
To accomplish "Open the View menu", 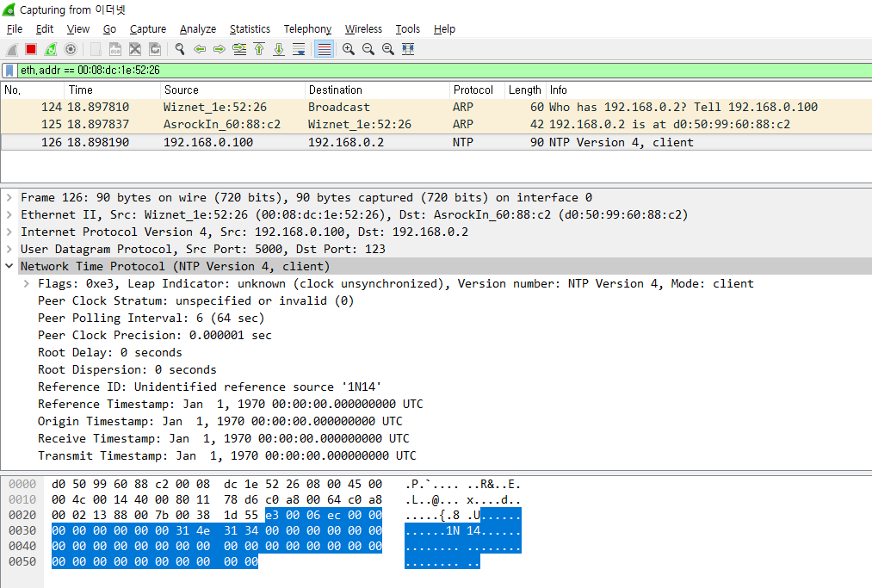I will (77, 29).
